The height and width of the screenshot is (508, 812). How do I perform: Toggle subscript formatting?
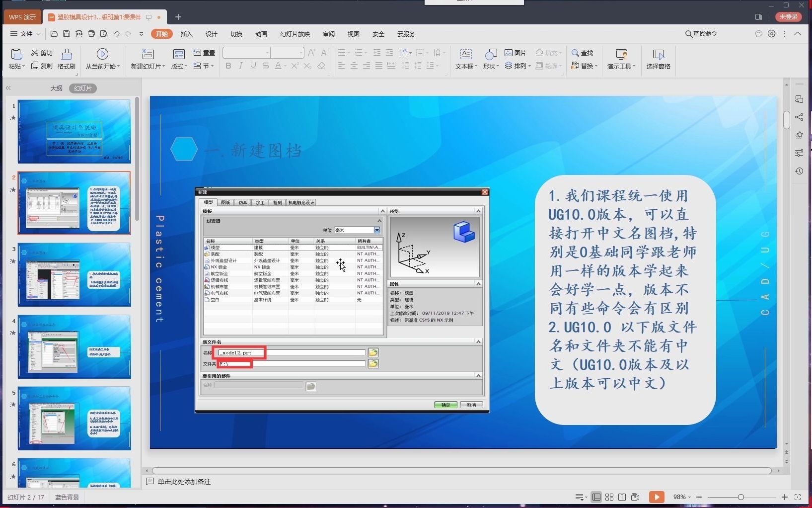(307, 66)
